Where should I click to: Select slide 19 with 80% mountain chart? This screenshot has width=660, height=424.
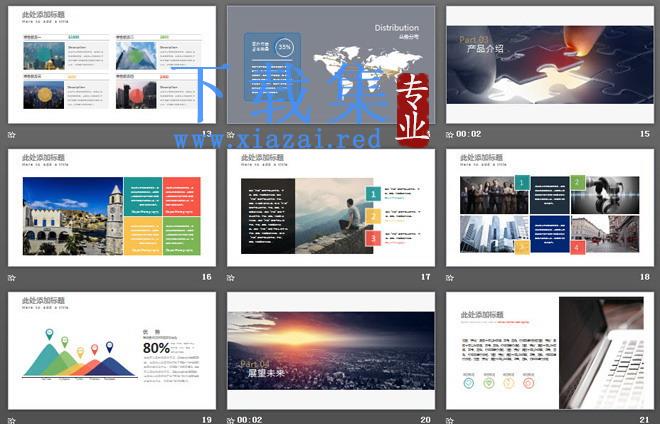(x=112, y=351)
